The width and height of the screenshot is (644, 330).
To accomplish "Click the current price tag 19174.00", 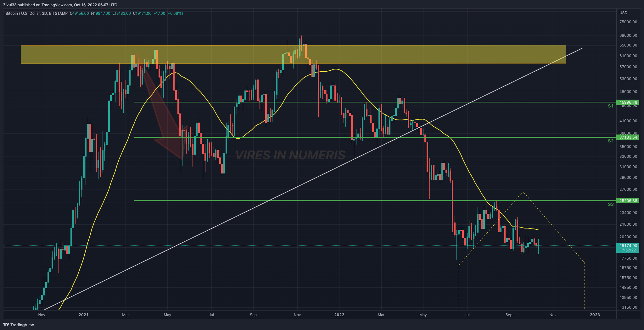I will pyautogui.click(x=628, y=246).
